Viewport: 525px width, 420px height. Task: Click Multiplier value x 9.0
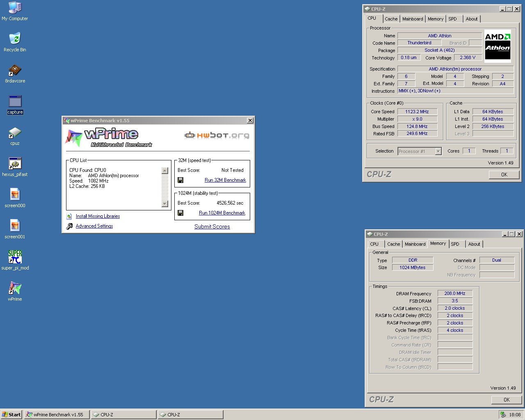coord(417,119)
